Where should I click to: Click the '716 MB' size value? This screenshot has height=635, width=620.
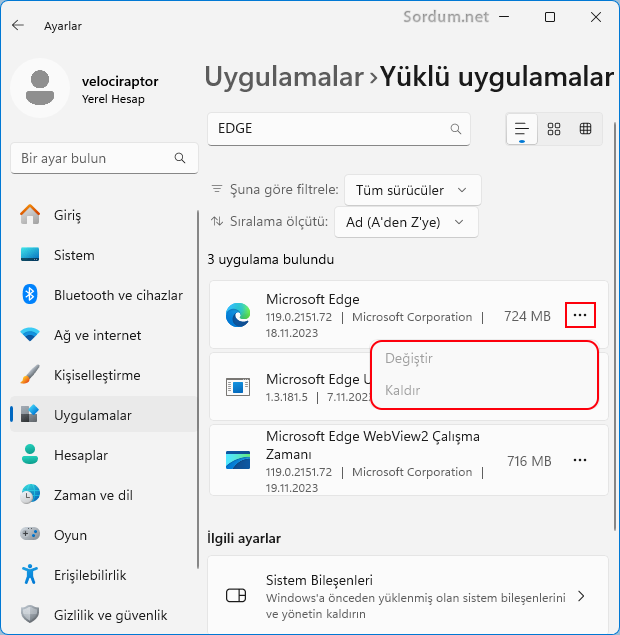pyautogui.click(x=529, y=461)
